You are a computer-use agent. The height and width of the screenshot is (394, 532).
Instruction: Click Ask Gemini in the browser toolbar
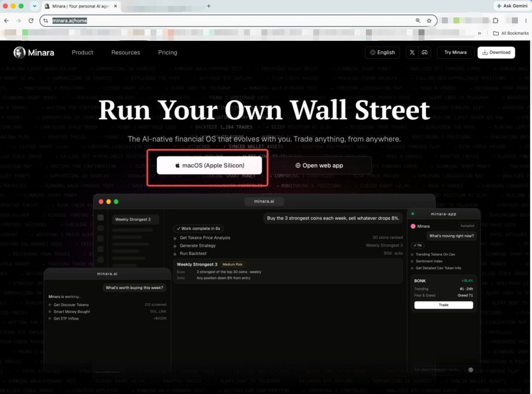(x=512, y=6)
